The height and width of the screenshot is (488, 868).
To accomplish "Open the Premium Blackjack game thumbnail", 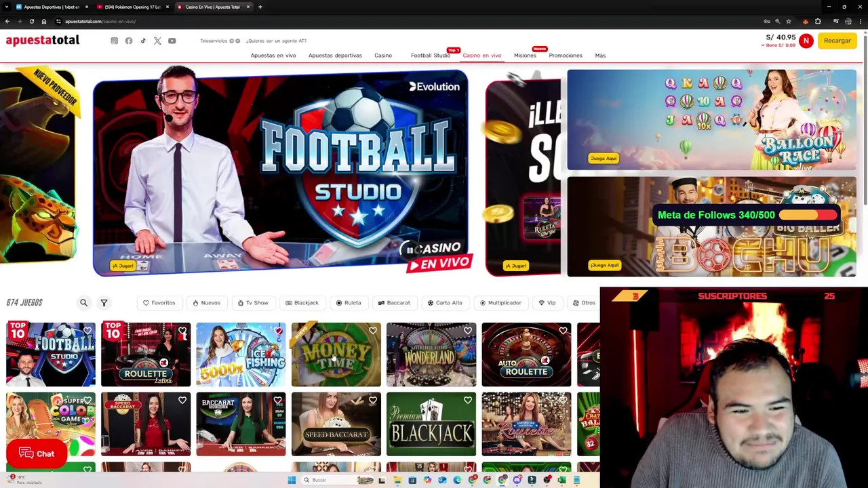I will point(431,424).
